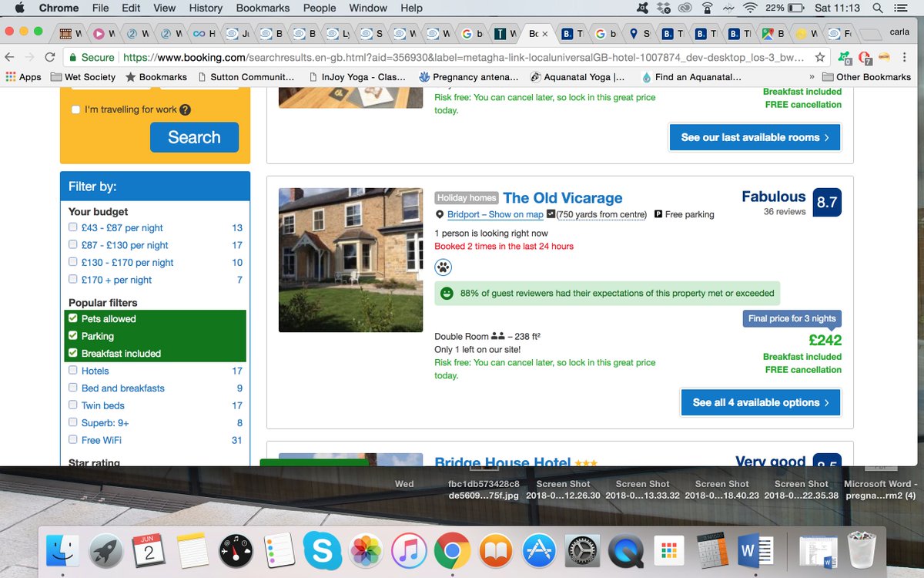Screen dimensions: 924x578
Task: Click the address bar URL
Action: tap(462, 58)
